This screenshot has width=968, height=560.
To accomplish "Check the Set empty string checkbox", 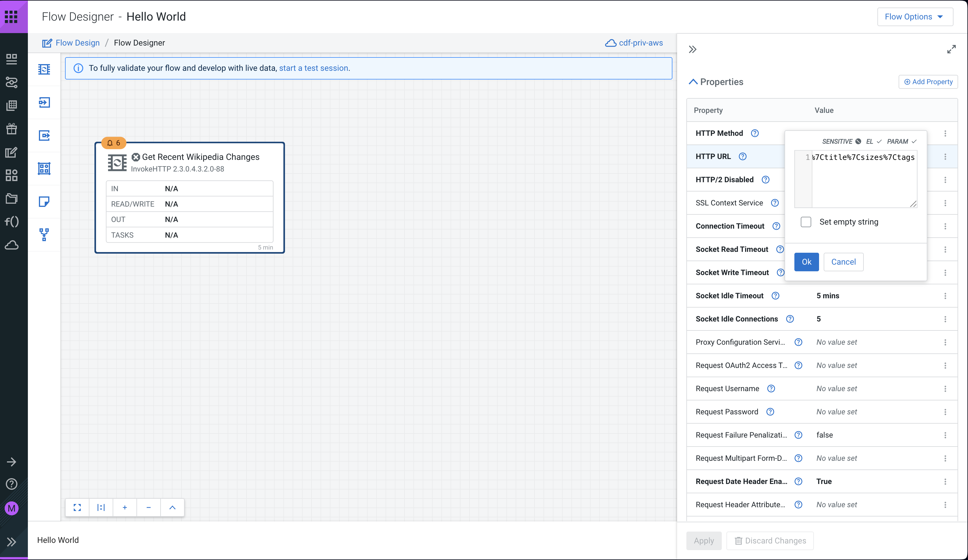I will (806, 222).
